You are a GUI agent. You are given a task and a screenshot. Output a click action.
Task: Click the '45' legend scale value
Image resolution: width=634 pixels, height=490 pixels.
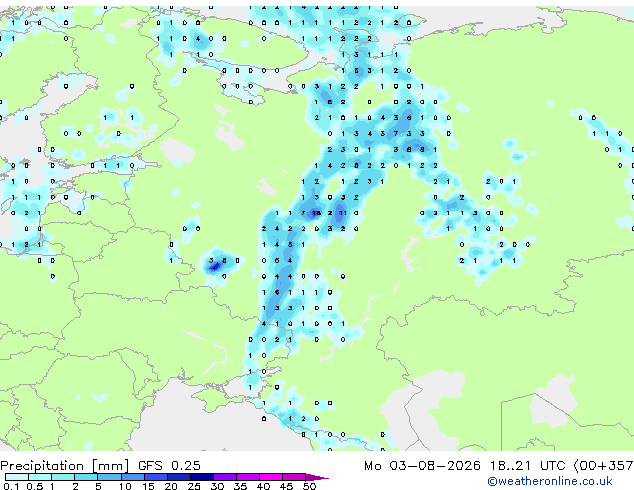(x=286, y=486)
